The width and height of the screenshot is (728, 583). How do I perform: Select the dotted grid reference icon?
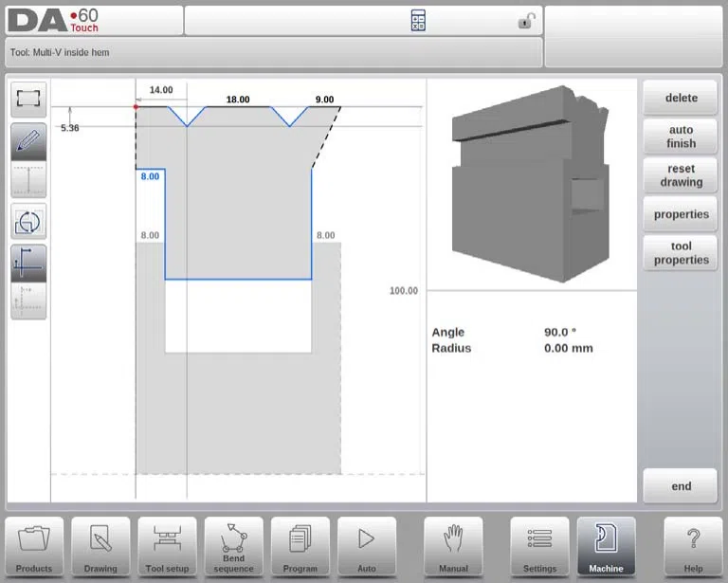[28, 301]
